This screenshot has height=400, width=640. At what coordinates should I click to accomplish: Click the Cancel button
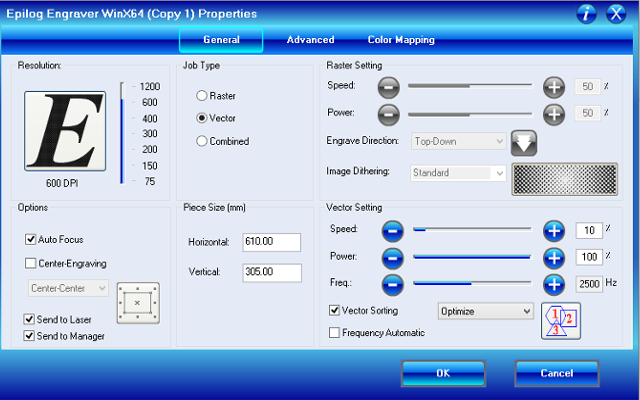click(x=557, y=373)
